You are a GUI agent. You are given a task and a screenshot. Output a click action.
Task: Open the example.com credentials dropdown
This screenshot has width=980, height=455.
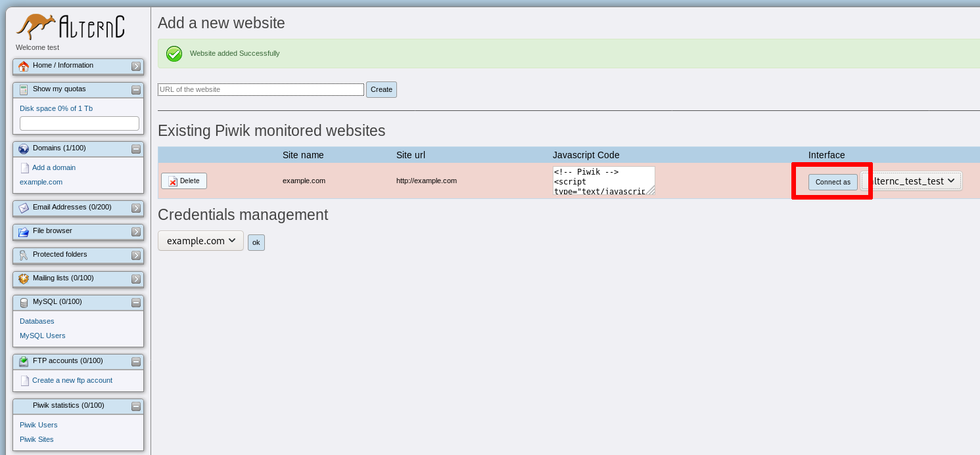(x=200, y=241)
